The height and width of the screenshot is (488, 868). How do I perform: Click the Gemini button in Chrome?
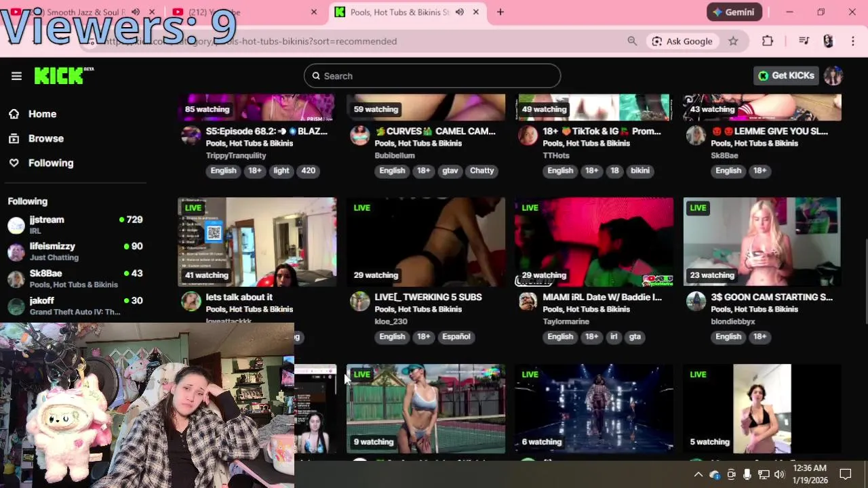pyautogui.click(x=734, y=12)
